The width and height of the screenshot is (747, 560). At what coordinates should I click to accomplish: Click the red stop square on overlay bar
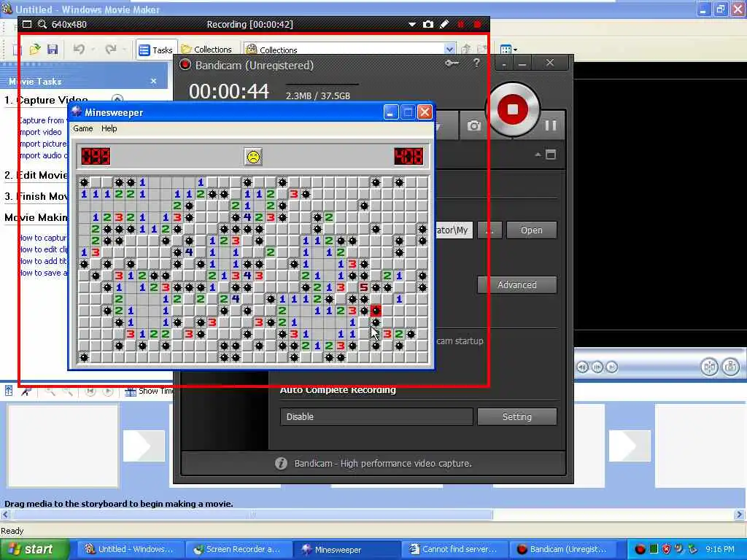click(x=477, y=24)
